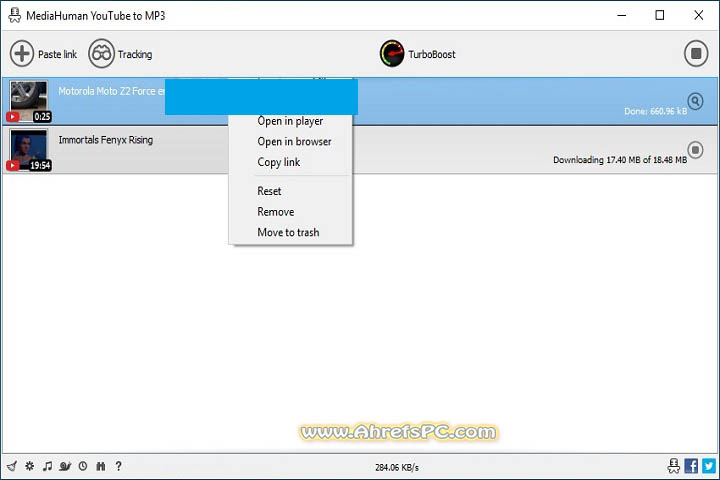Open settings gear icon in status bar
This screenshot has height=480, width=720.
coord(29,466)
